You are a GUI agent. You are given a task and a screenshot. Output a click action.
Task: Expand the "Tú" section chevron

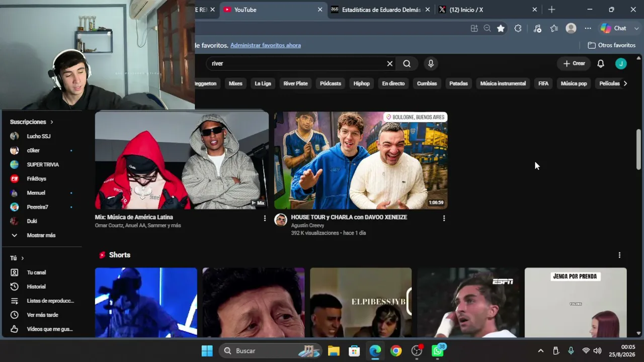22,258
